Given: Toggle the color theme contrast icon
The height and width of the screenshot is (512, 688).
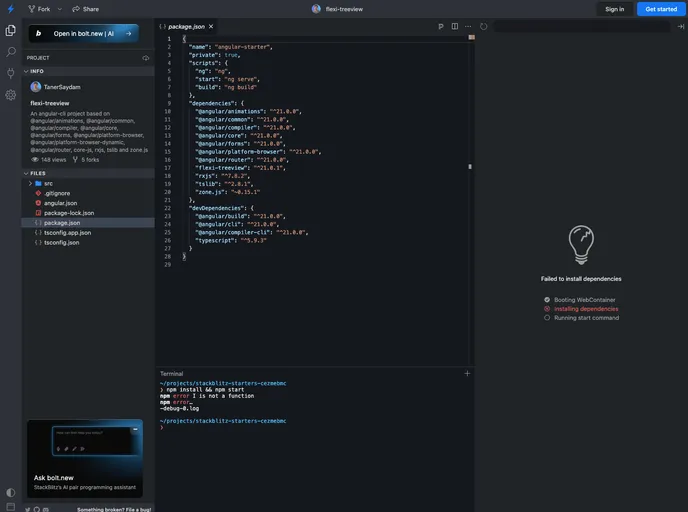Looking at the screenshot, I should [x=11, y=492].
